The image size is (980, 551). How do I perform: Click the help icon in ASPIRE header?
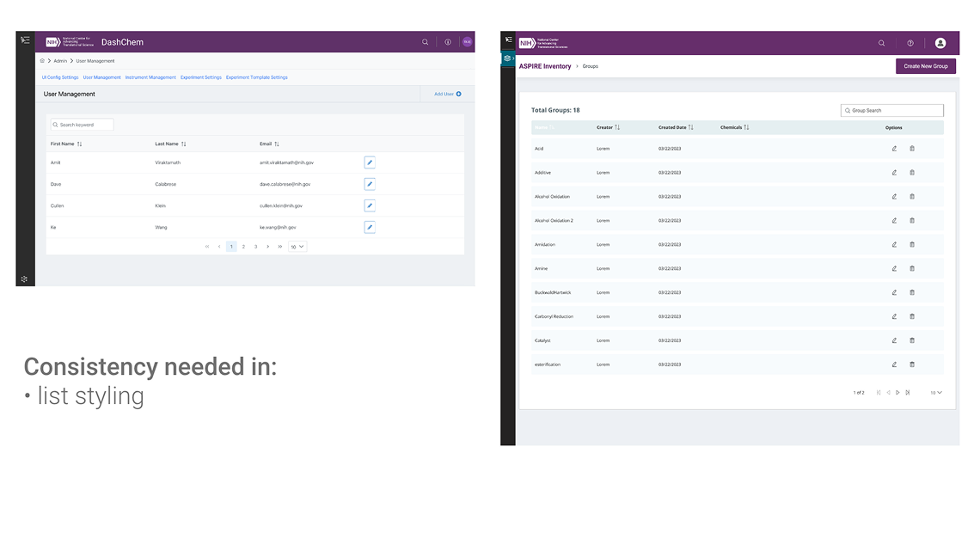point(910,43)
